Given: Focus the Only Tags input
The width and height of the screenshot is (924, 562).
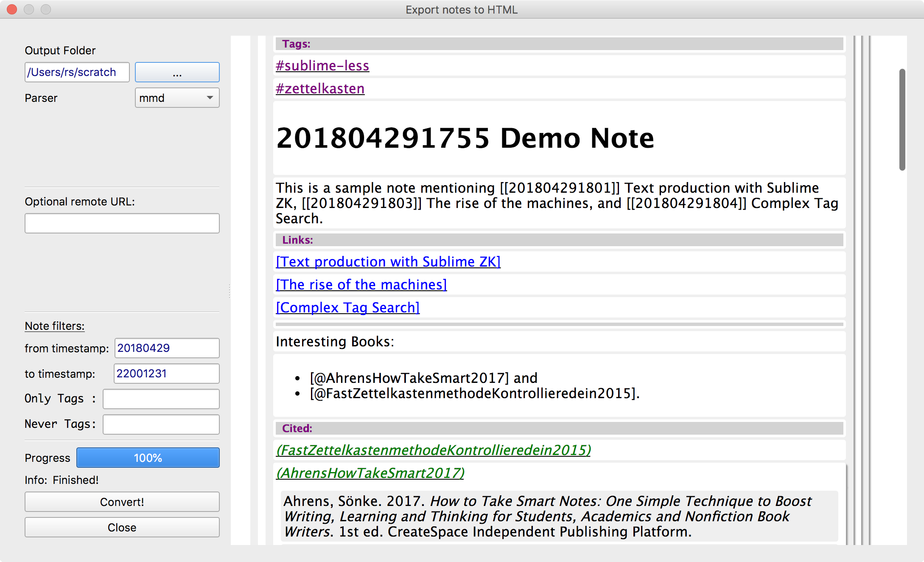Looking at the screenshot, I should 161,399.
